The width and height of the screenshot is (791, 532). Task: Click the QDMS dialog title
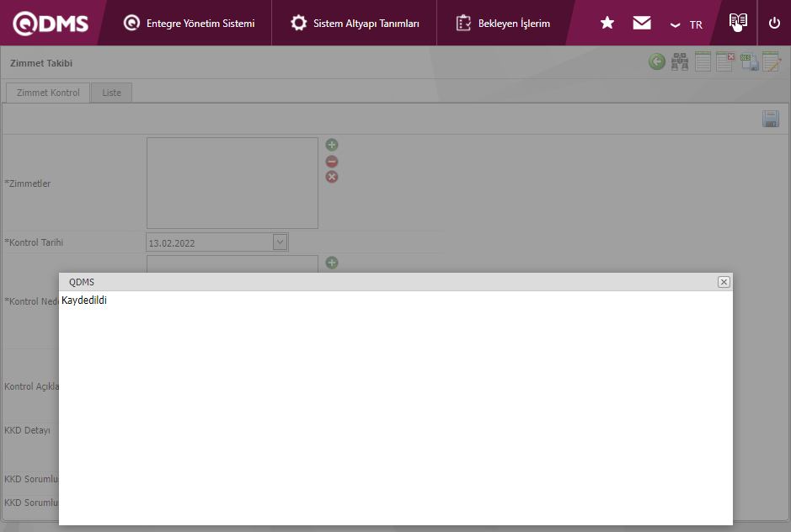(82, 282)
